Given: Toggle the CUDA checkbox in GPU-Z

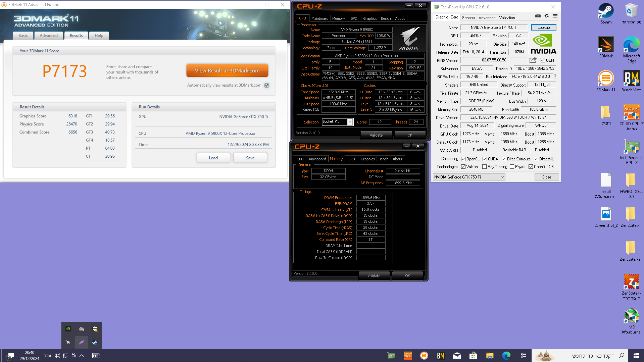Looking at the screenshot, I should [485, 159].
